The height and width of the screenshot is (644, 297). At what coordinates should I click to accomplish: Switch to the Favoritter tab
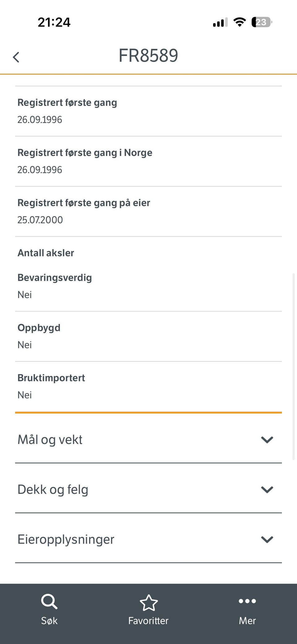tap(148, 620)
